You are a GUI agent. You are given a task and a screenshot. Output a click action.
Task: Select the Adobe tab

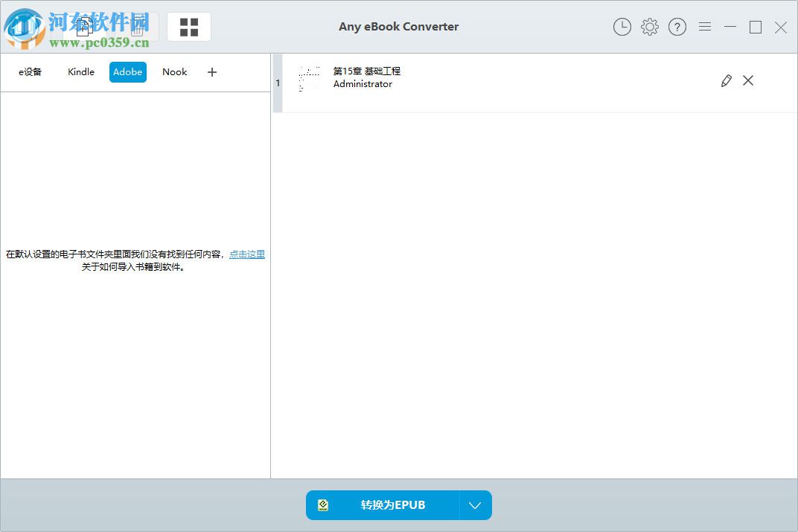(x=128, y=71)
